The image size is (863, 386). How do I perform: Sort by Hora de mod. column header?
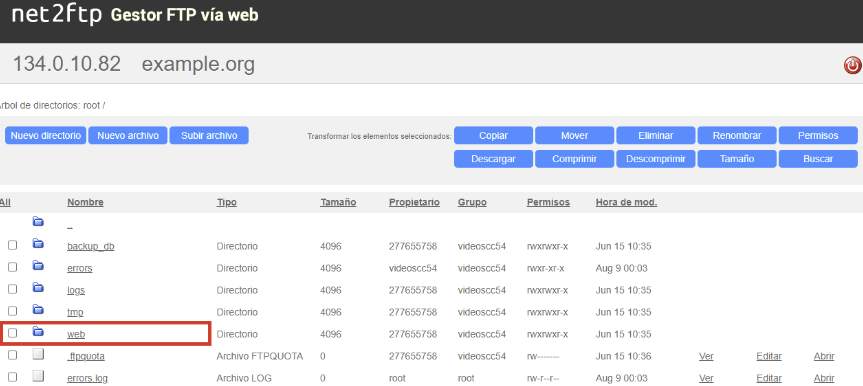point(626,202)
